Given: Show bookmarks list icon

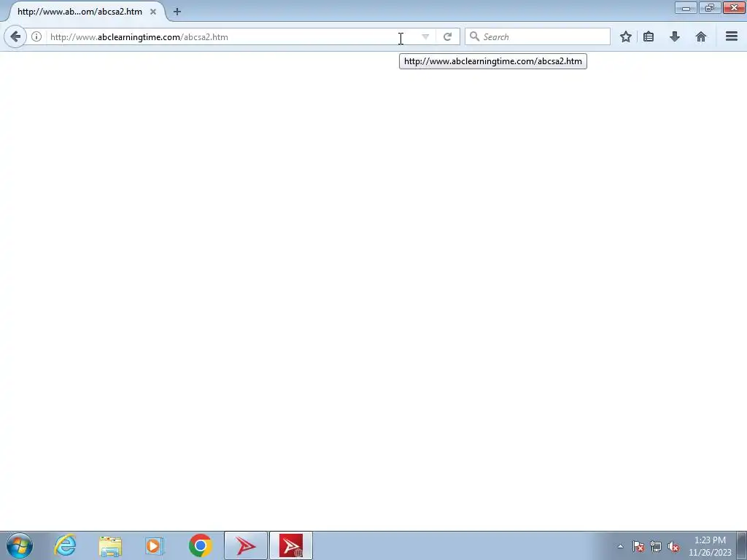Looking at the screenshot, I should [x=649, y=36].
